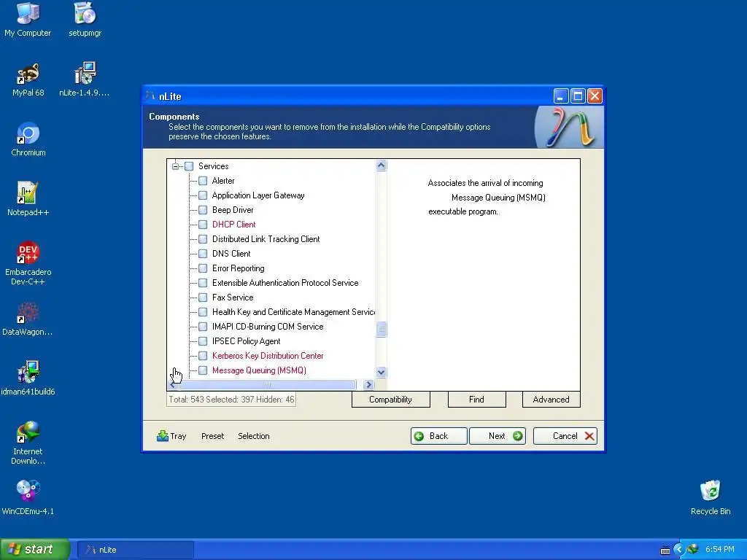Cancel the nLite wizard
This screenshot has width=747, height=560.
click(x=565, y=436)
